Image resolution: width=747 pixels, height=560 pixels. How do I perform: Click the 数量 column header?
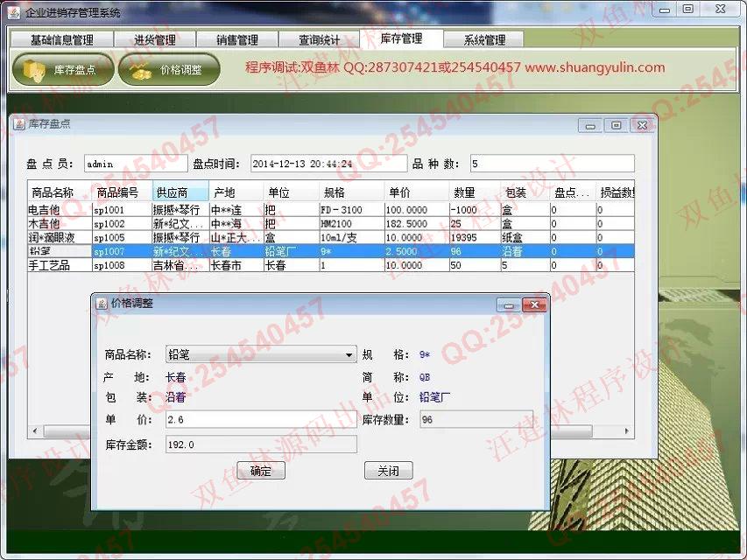[475, 192]
